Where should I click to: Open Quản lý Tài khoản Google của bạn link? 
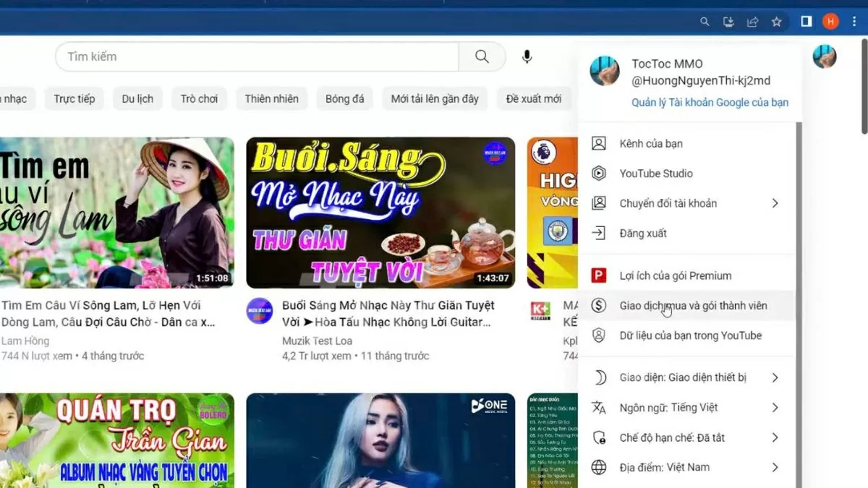pyautogui.click(x=710, y=103)
